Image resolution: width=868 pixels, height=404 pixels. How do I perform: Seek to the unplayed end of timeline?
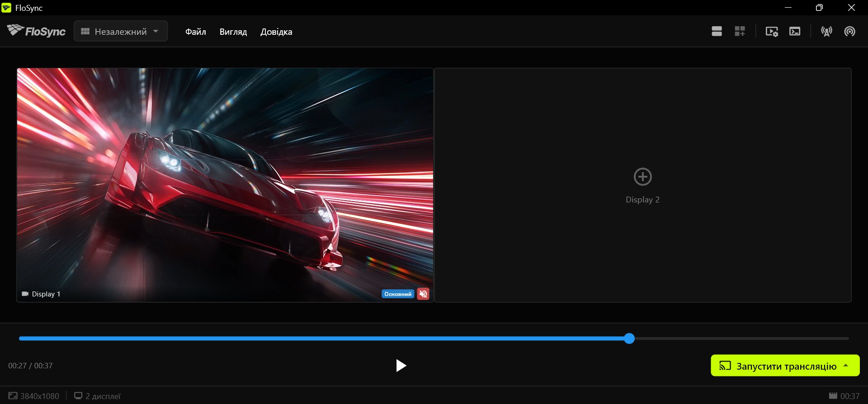pyautogui.click(x=741, y=338)
